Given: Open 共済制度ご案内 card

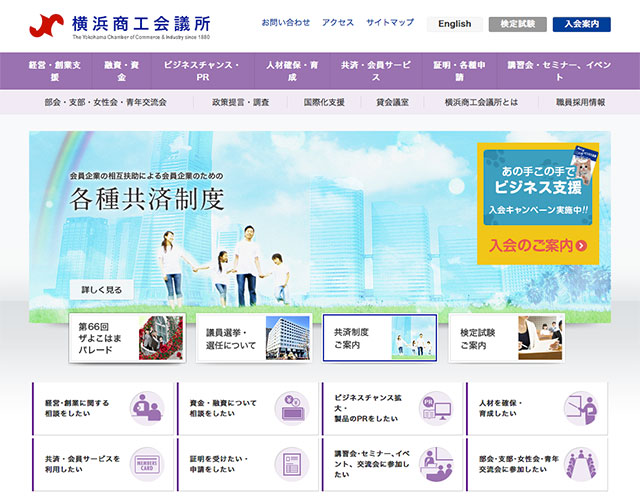Looking at the screenshot, I should point(380,338).
